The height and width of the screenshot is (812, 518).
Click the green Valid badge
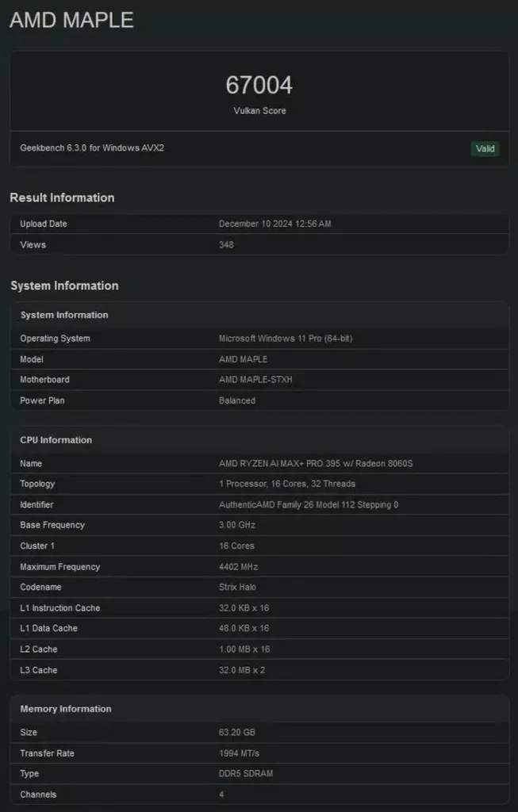pyautogui.click(x=485, y=148)
